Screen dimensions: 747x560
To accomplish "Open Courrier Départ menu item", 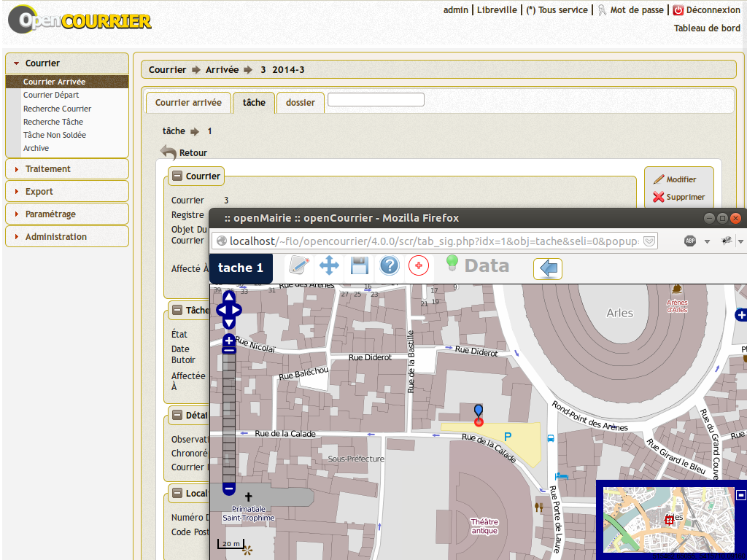I will [x=51, y=95].
